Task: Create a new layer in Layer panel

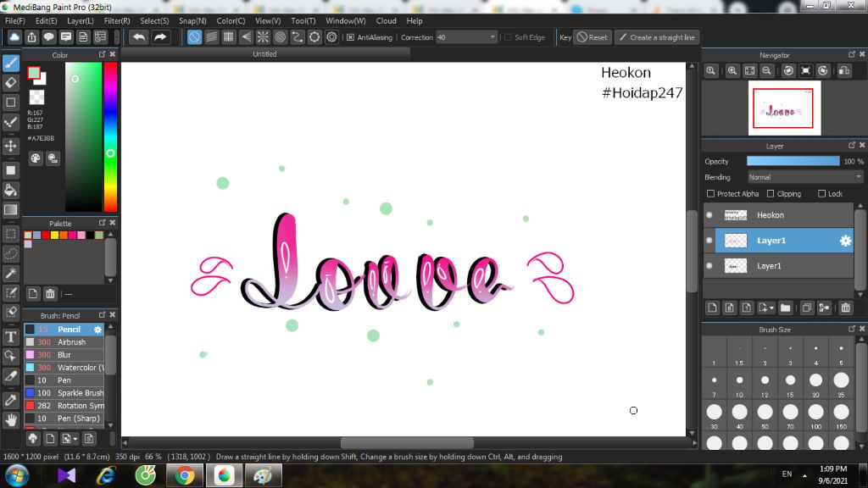Action: tap(712, 308)
